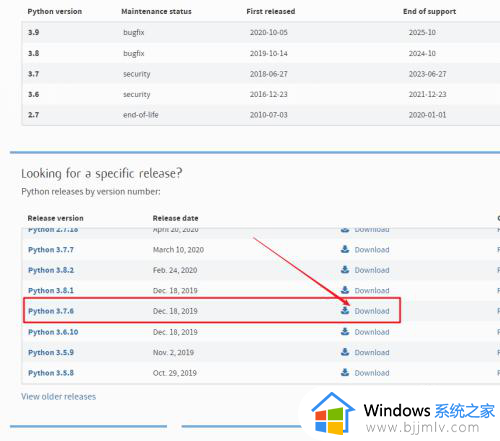Click release date Feb. 24, 2020
The height and width of the screenshot is (441, 500).
(x=175, y=270)
